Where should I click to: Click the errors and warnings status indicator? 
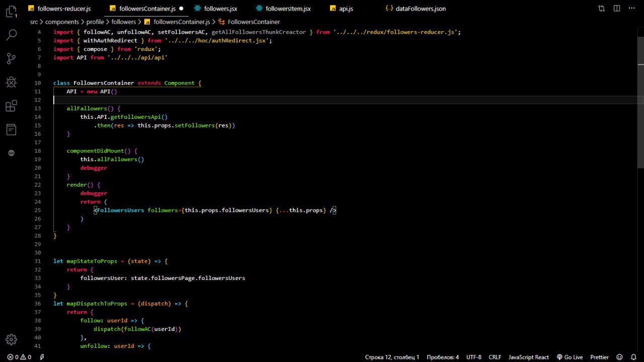[x=19, y=357]
